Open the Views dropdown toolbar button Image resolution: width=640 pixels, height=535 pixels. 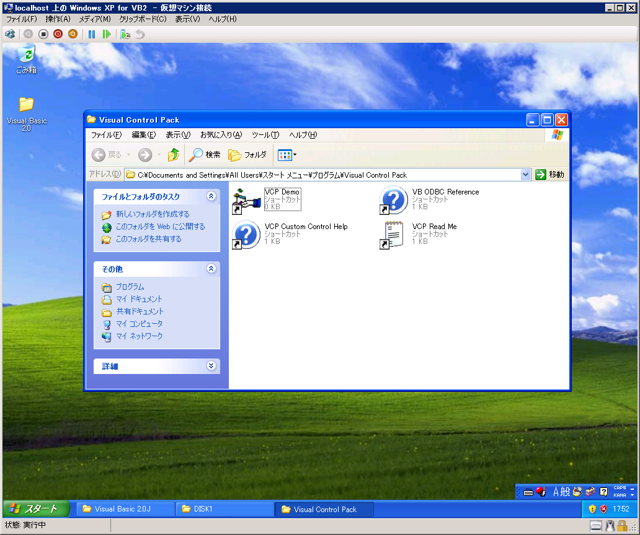tap(287, 155)
